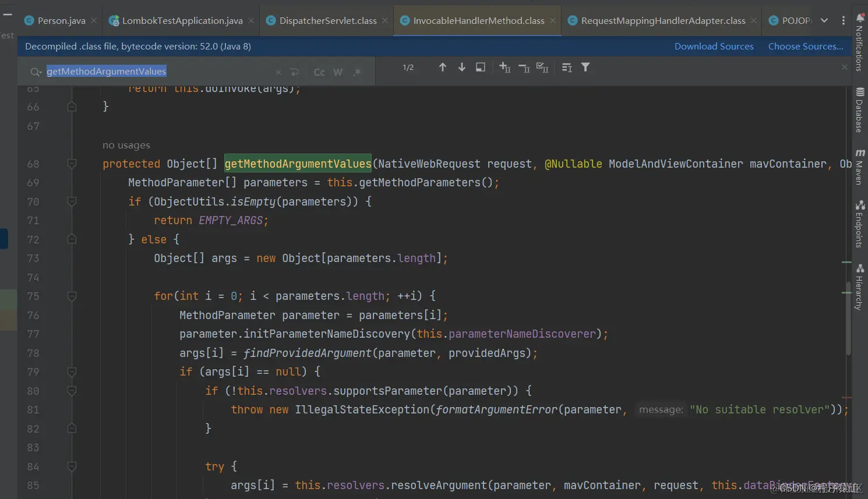The image size is (868, 499).
Task: Click the getMethodArgumentValues search field
Action: tap(154, 72)
